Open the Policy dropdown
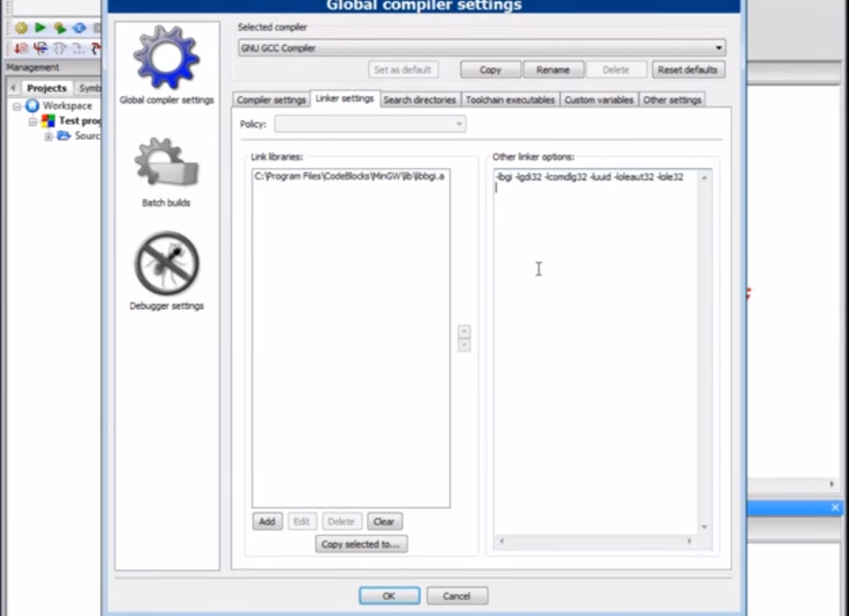The height and width of the screenshot is (616, 849). click(370, 124)
